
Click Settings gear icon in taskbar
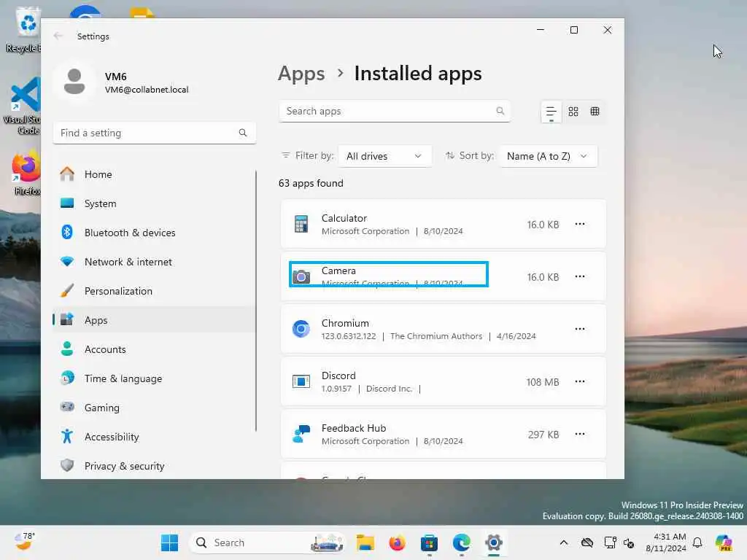pyautogui.click(x=494, y=542)
